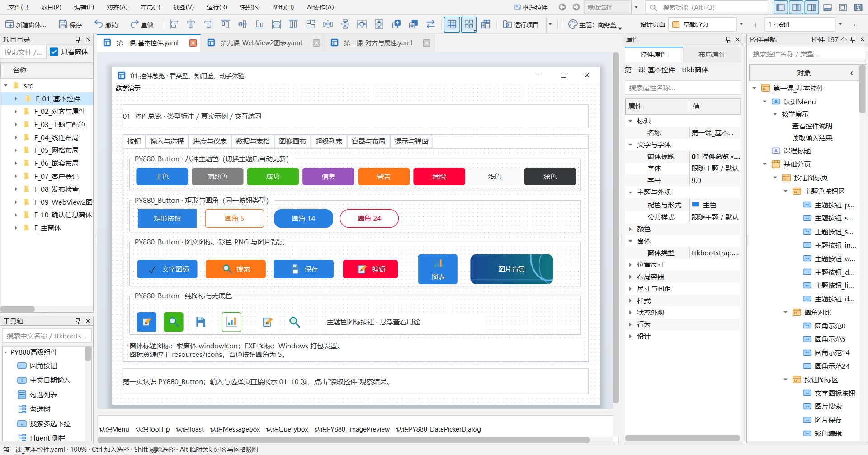Collapse the 主题色按钮区 tree node
868x455 pixels.
tap(786, 191)
